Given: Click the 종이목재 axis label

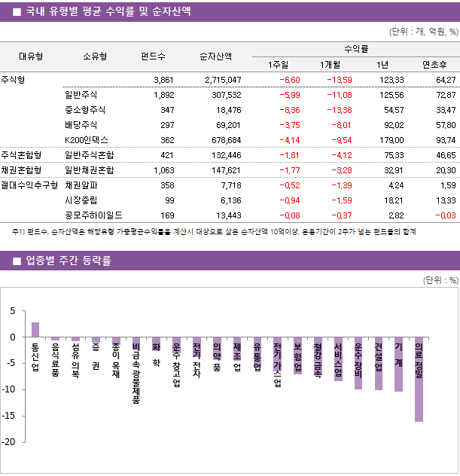Looking at the screenshot, I should (116, 360).
